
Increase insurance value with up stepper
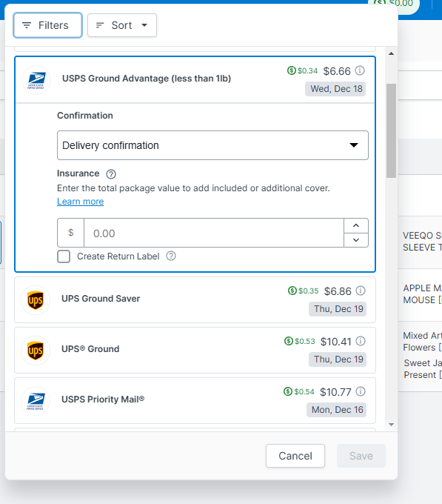(x=356, y=225)
